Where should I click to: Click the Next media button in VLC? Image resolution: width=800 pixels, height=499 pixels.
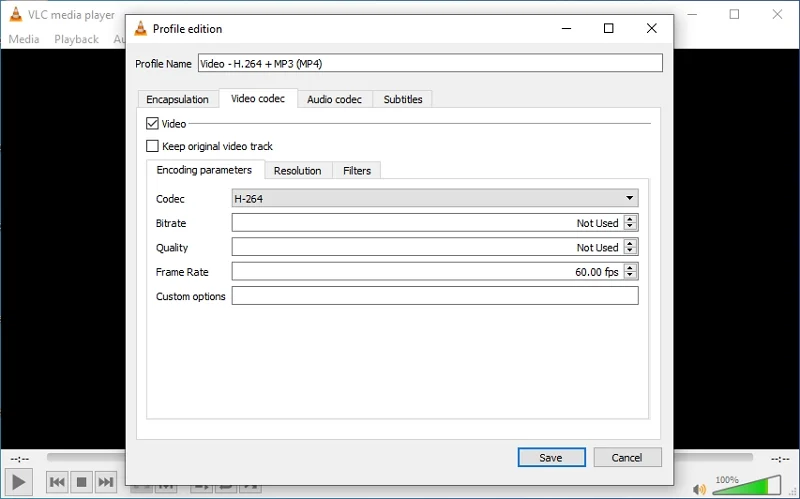click(106, 482)
